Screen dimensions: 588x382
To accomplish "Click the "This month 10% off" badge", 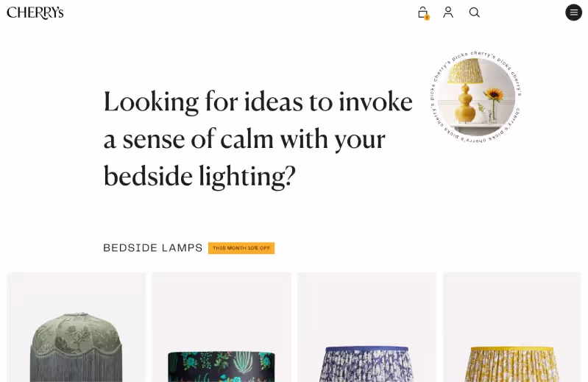I will pos(241,248).
